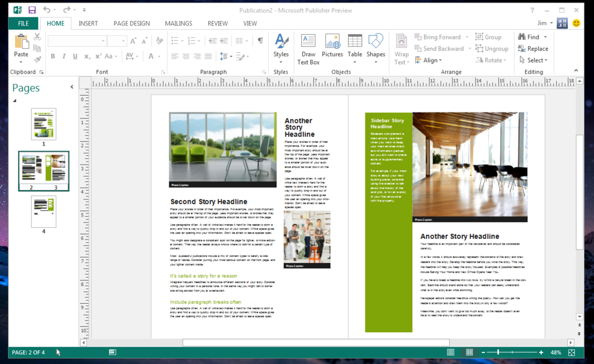Toggle Bold formatting button

[x=53, y=56]
